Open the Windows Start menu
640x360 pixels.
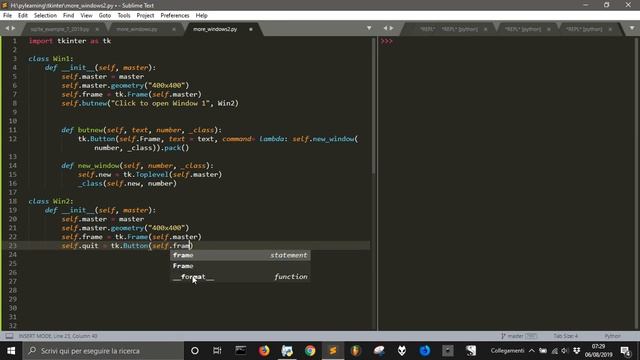point(11,351)
